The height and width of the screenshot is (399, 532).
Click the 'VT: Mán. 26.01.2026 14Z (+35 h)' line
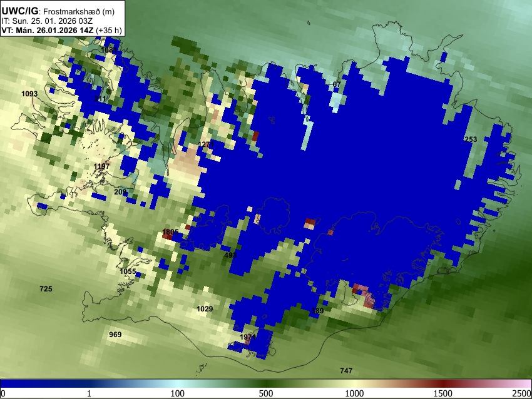[61, 30]
